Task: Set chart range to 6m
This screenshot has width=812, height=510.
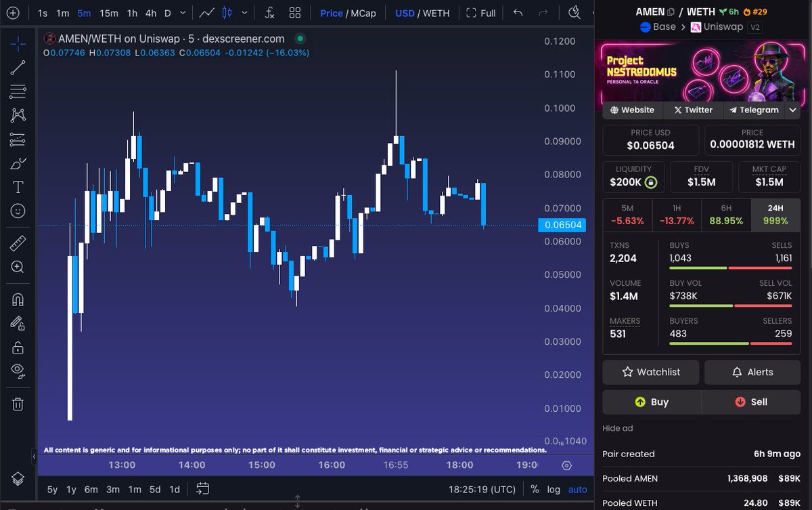Action: (x=91, y=489)
